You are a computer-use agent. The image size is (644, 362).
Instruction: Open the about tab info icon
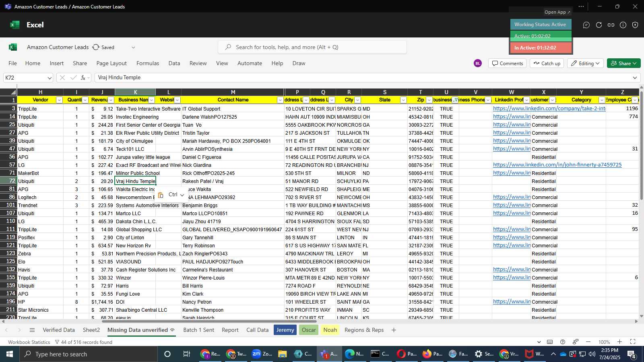623,25
